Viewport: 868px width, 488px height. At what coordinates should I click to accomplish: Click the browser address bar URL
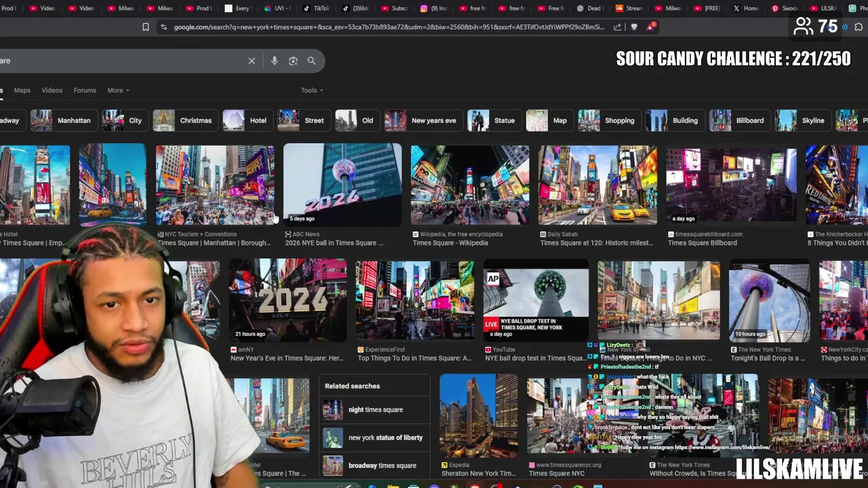tap(389, 27)
